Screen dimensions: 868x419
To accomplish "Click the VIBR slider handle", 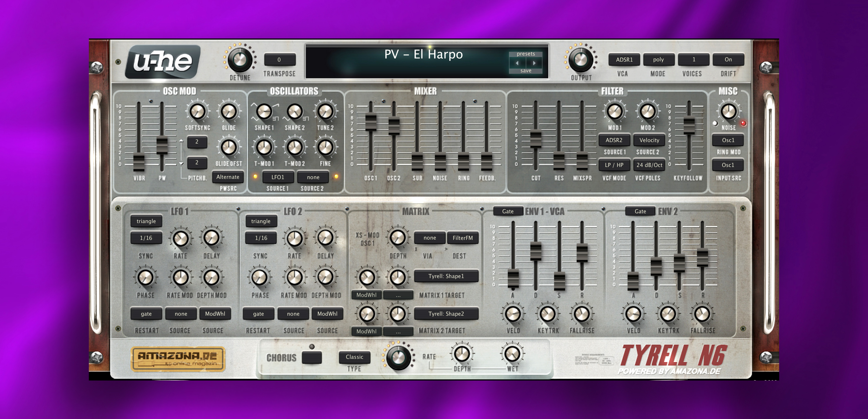I will pos(139,162).
